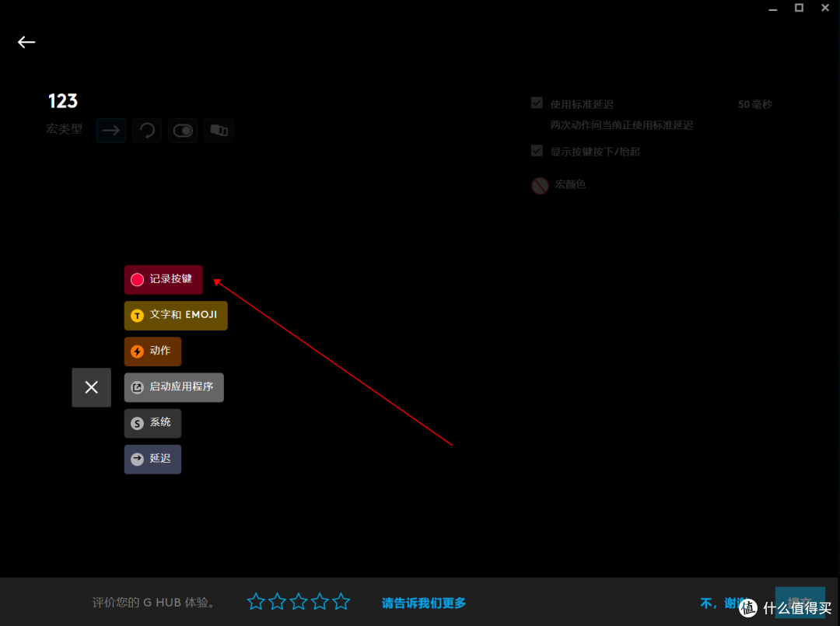
Task: Toggle 显示按键按下/抬起 checkbox
Action: point(537,151)
